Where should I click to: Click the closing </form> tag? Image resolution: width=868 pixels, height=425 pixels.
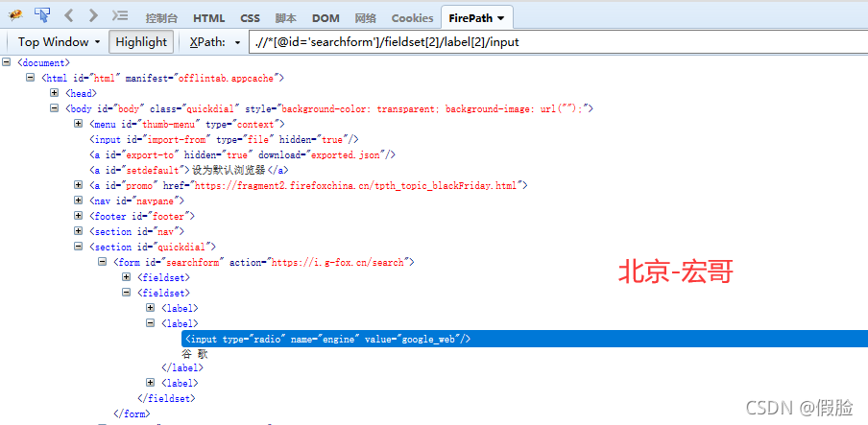(132, 413)
